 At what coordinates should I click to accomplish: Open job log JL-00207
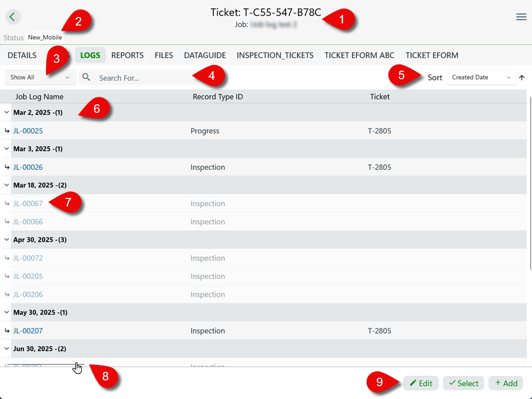[28, 330]
